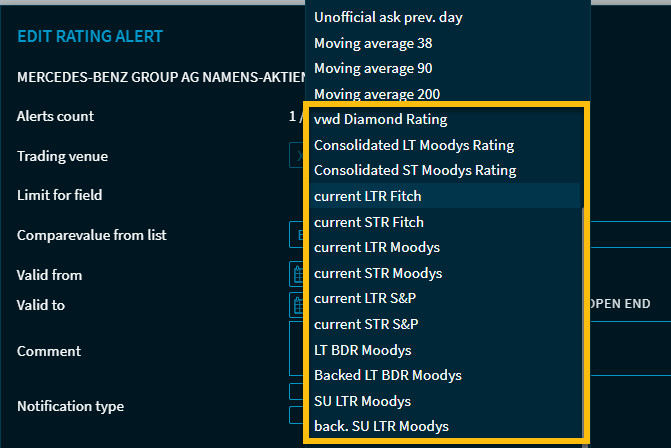Image resolution: width=671 pixels, height=448 pixels.
Task: Pick Backed LT BDR Moodys option
Action: point(387,375)
